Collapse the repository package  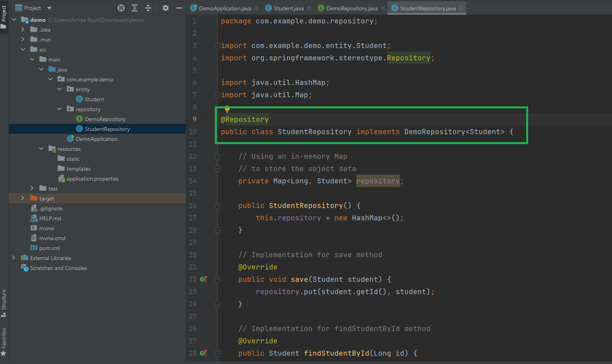60,109
